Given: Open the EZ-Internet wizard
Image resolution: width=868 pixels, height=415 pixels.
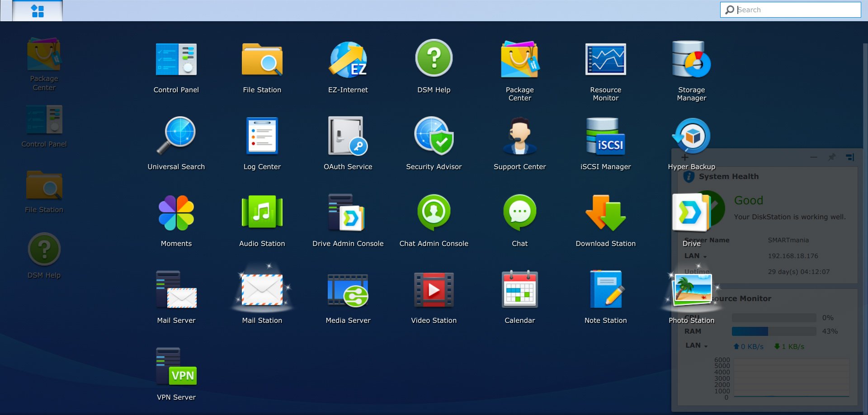Looking at the screenshot, I should (348, 60).
